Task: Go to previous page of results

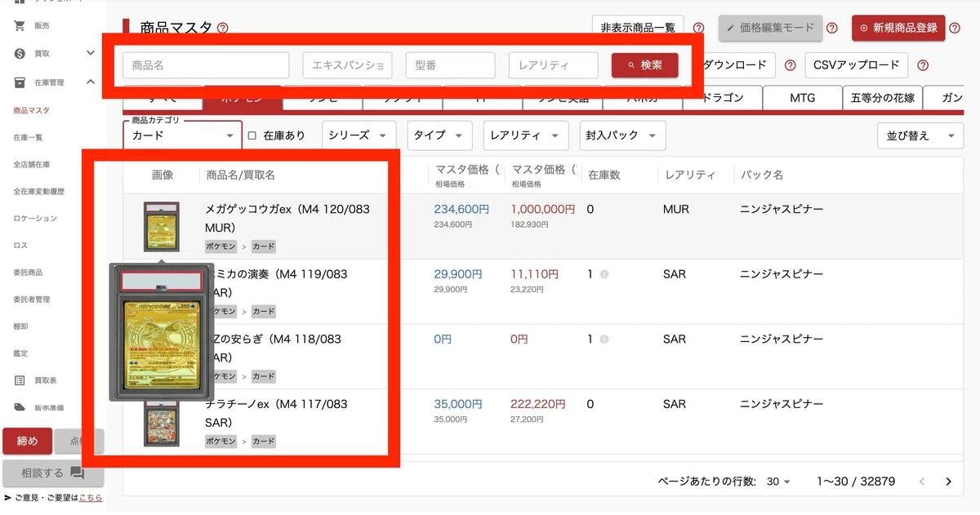Action: [923, 482]
